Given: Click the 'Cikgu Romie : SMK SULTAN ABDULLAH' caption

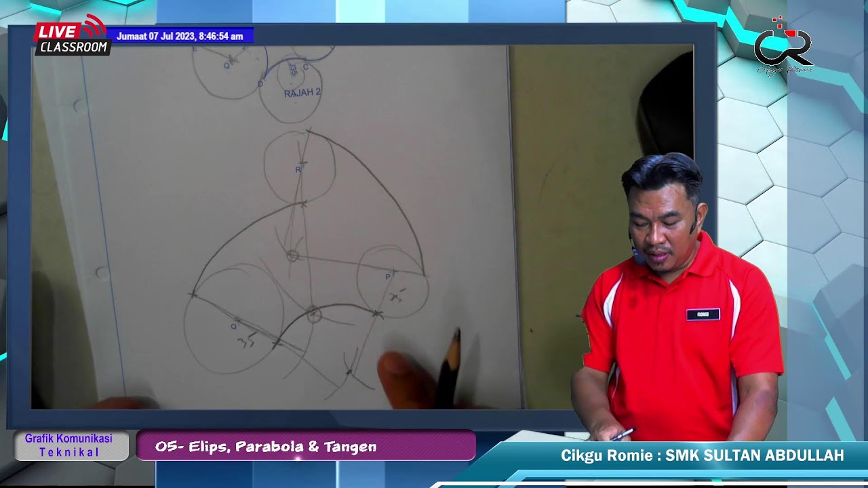Looking at the screenshot, I should point(702,455).
